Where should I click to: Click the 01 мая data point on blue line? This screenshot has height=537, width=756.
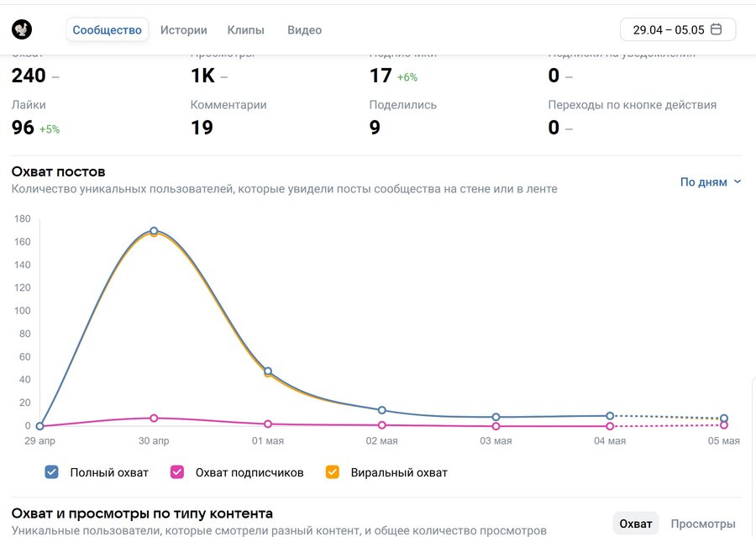point(268,371)
